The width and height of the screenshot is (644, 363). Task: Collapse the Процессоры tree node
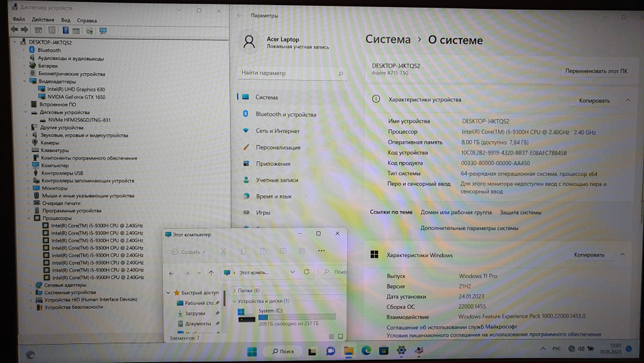(30, 218)
